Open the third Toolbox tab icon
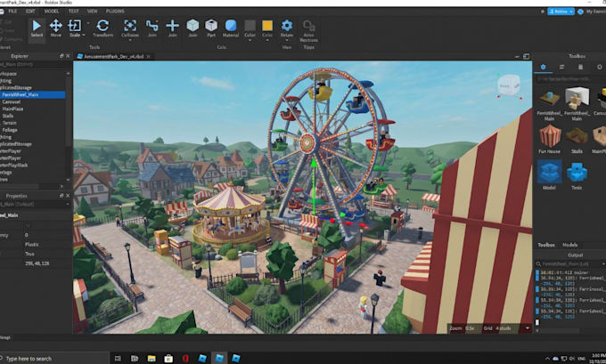Screen dimensions: 606x364 (580, 67)
